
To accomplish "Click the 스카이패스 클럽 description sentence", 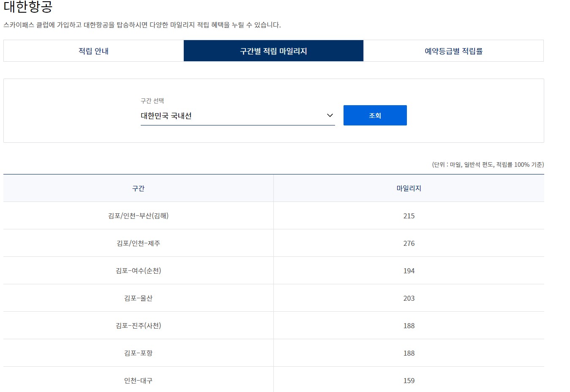I will point(142,25).
